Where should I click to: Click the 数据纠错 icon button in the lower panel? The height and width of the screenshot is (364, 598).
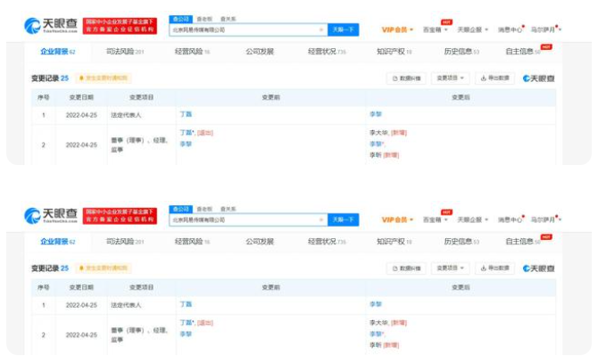[406, 268]
